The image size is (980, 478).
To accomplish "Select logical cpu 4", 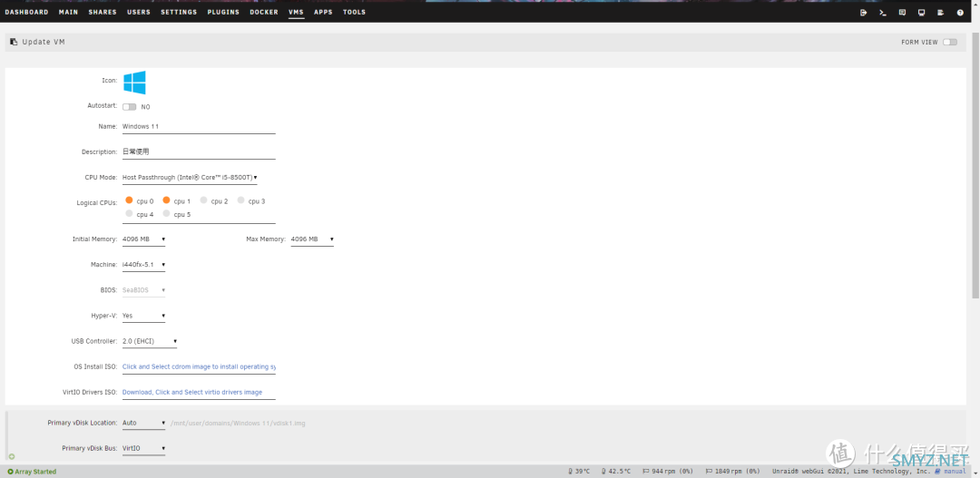I will pos(130,214).
